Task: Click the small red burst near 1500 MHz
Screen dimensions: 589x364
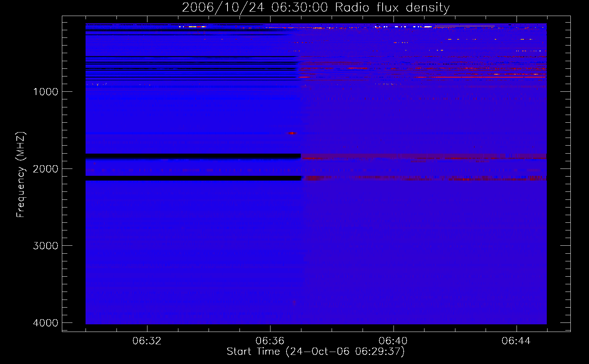Action: pyautogui.click(x=292, y=133)
